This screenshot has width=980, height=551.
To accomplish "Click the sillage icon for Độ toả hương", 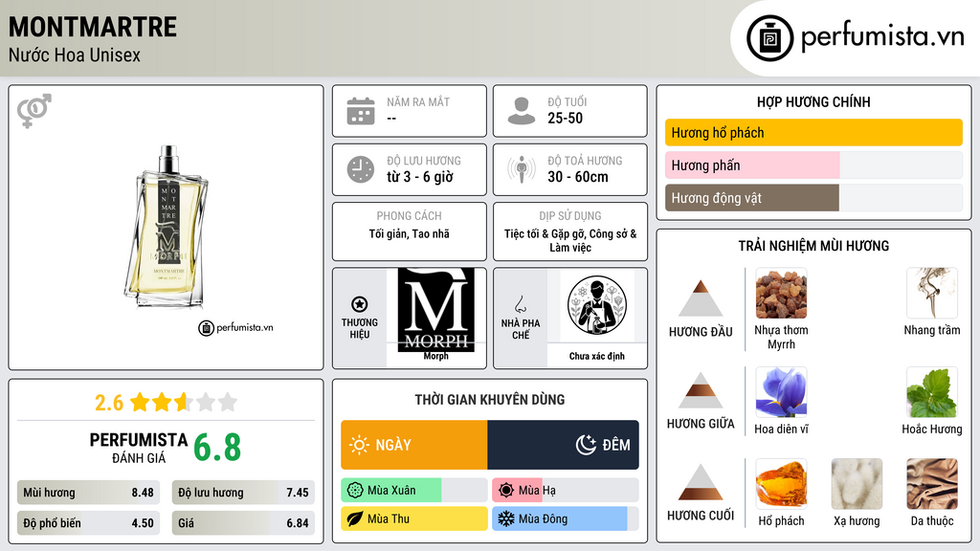I will click(522, 169).
